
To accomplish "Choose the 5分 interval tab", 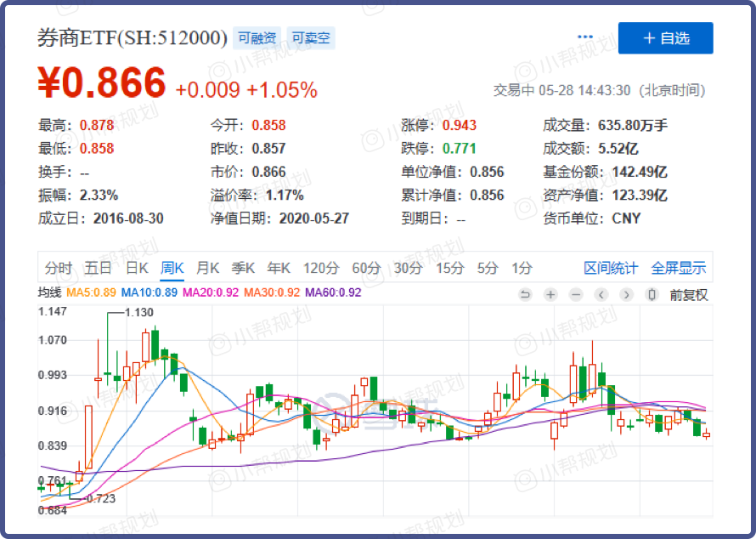I will pos(487,268).
